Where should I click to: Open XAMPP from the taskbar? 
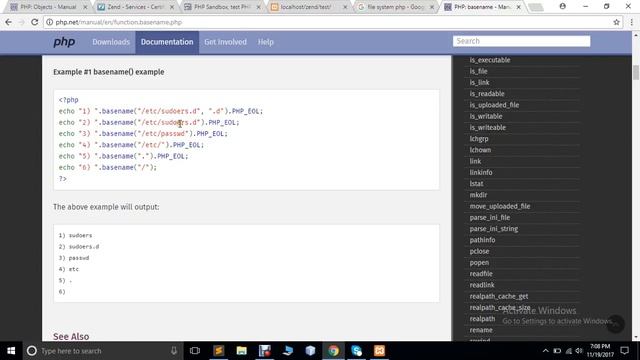coord(379,351)
